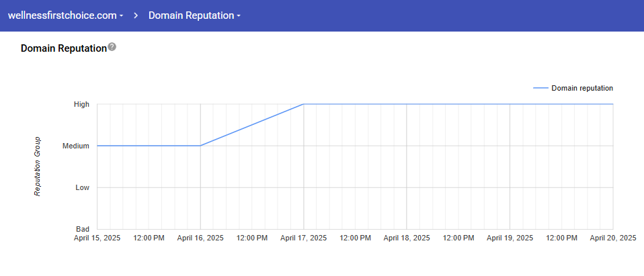This screenshot has height=276, width=644.
Task: Click the line's end point at April 20
Action: pos(612,104)
